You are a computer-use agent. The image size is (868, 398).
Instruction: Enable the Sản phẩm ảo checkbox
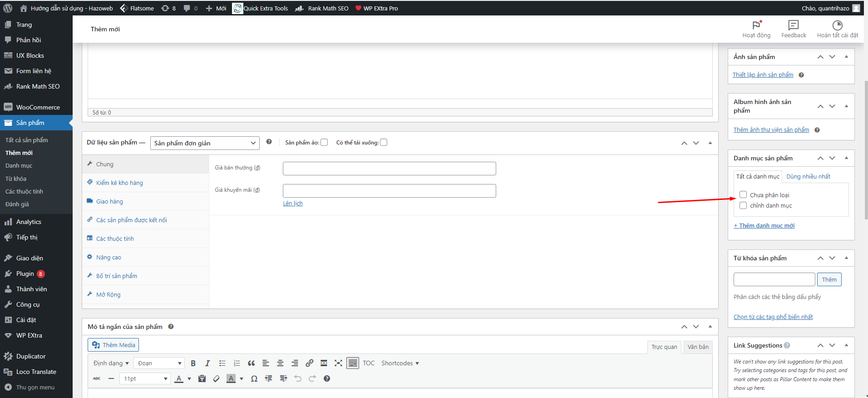tap(324, 142)
